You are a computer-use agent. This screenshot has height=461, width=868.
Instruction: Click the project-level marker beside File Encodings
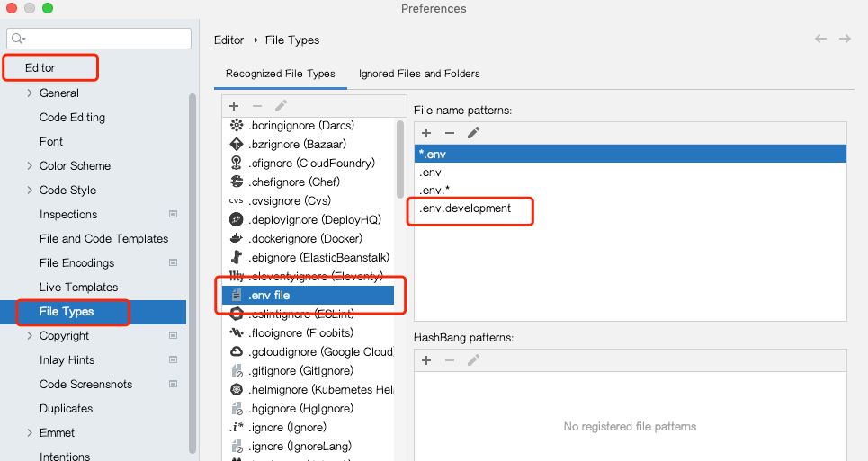tap(173, 262)
